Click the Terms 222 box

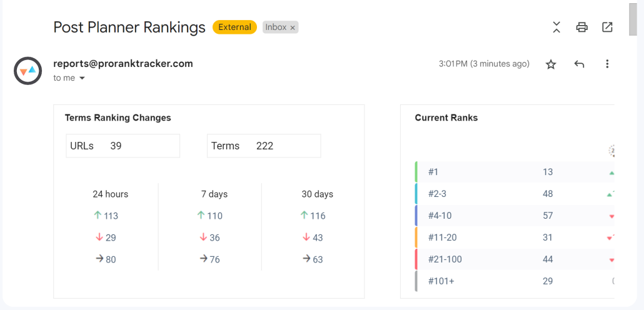tap(264, 146)
